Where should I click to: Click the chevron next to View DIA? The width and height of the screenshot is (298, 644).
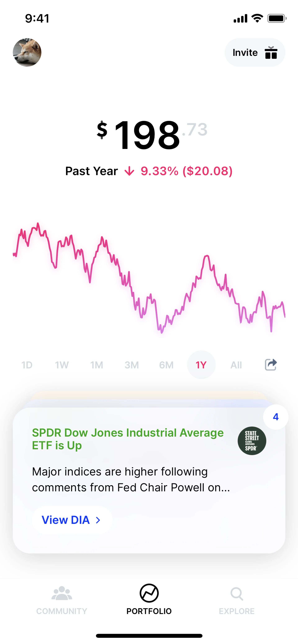[98, 520]
